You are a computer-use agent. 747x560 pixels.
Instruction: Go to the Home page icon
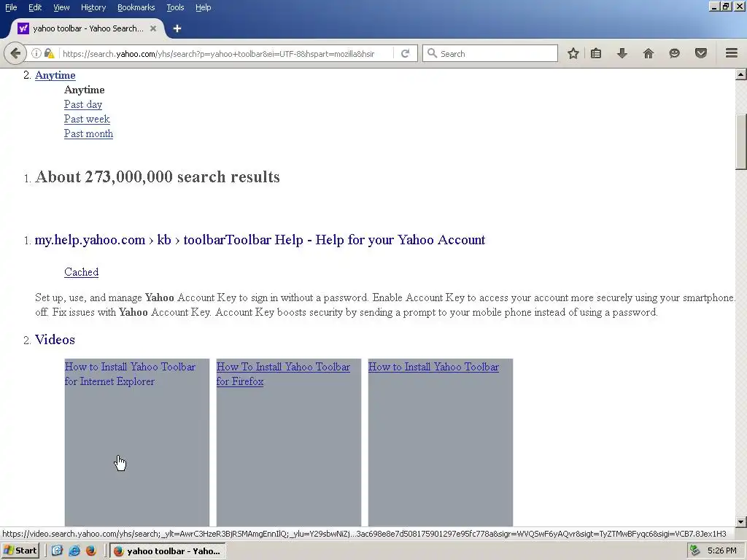(x=649, y=53)
